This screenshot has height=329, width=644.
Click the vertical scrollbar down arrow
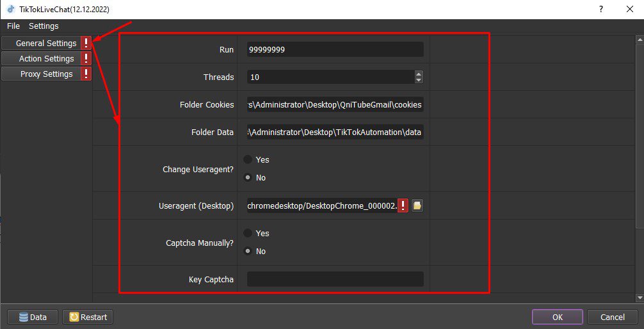tap(640, 298)
